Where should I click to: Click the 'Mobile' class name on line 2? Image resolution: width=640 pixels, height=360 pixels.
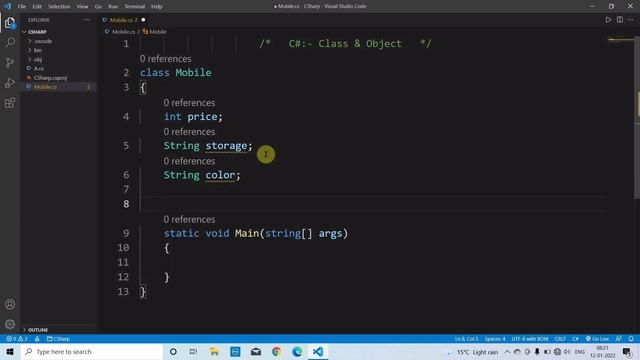tap(193, 73)
